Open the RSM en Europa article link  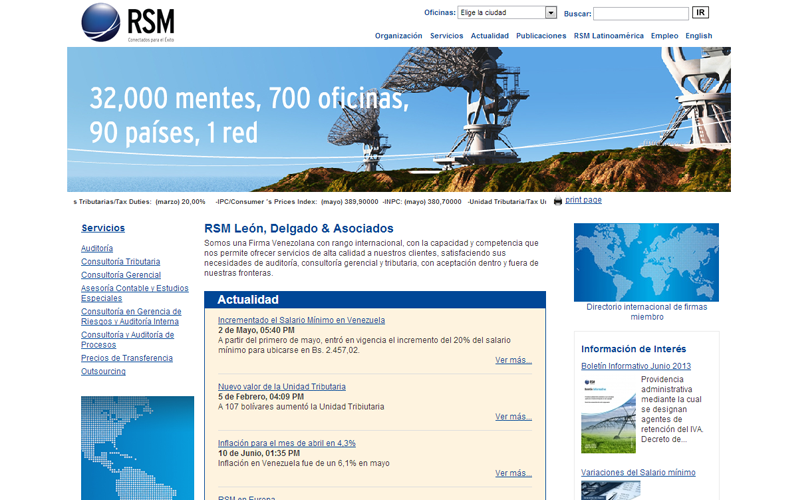[246, 497]
